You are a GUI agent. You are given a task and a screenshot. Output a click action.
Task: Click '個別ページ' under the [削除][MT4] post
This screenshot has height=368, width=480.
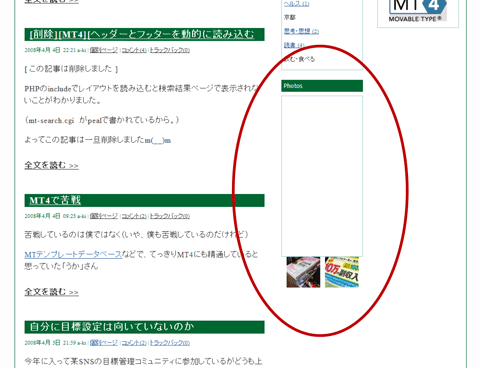tap(104, 50)
